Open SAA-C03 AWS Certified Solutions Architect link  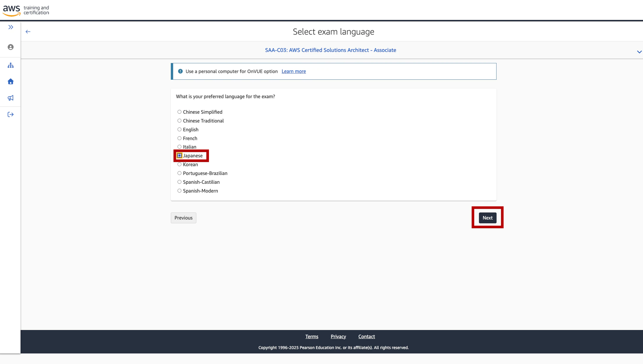pyautogui.click(x=330, y=50)
